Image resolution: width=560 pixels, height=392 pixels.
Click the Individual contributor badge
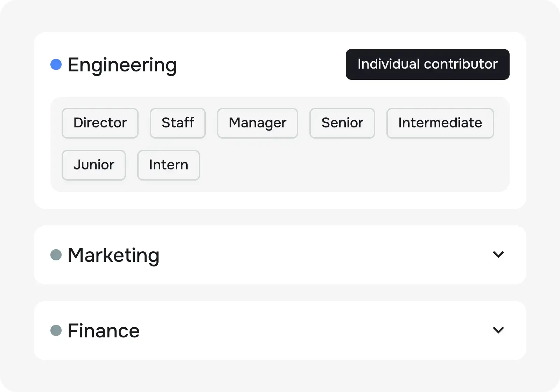click(x=427, y=64)
